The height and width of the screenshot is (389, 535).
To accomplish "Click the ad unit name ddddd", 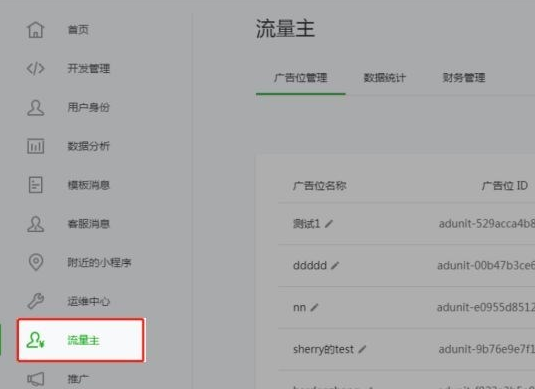I will (x=310, y=265).
